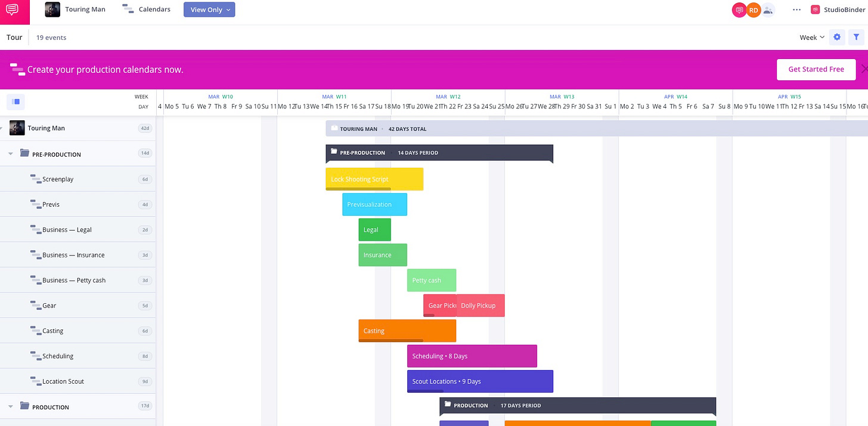Click the Scheduling row gantt icon
Image resolution: width=868 pixels, height=426 pixels.
click(35, 356)
